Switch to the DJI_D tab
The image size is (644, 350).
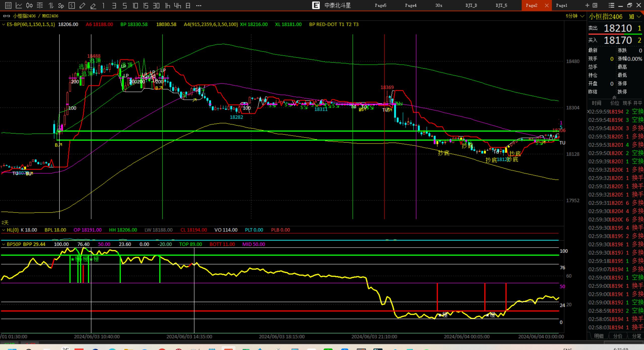click(x=471, y=5)
